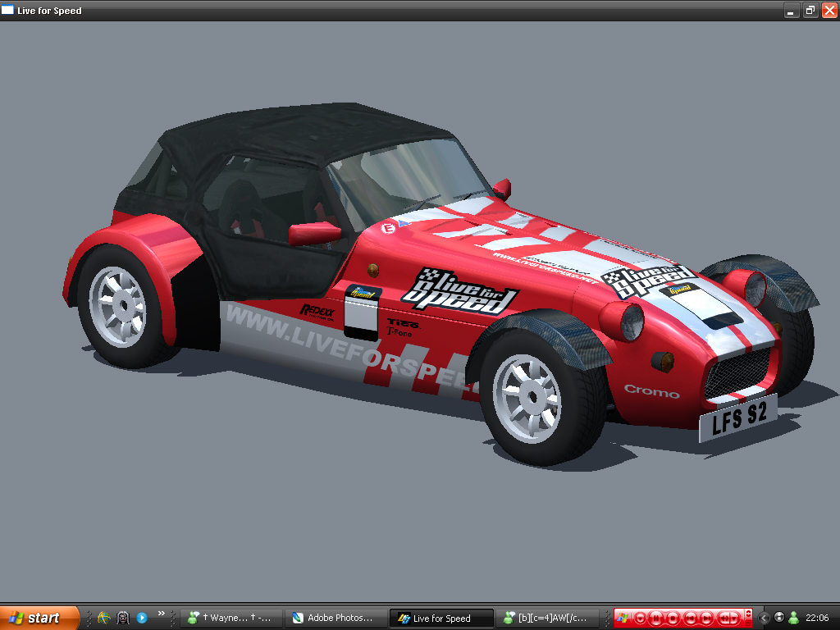
Task: Mute the media player toolbar volume
Action: click(x=724, y=619)
